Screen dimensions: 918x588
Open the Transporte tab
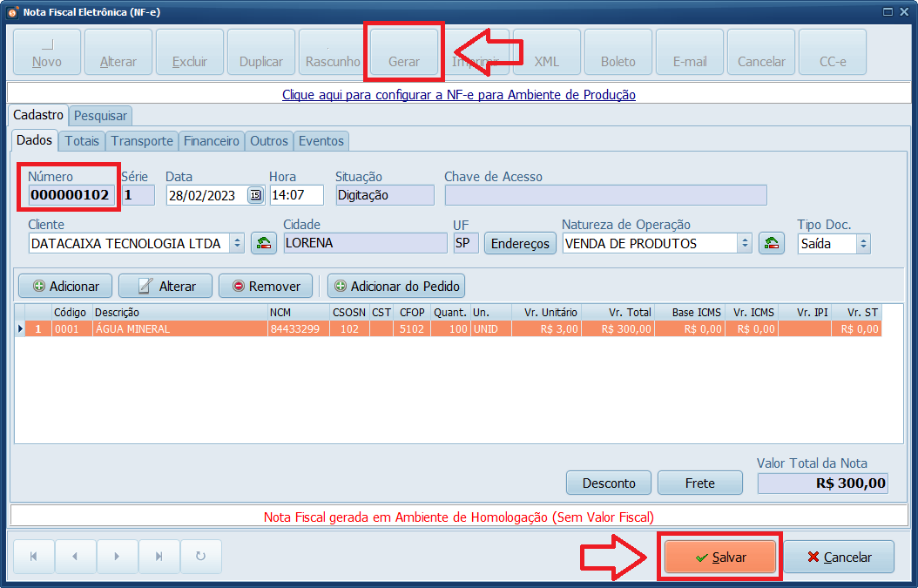(x=141, y=140)
